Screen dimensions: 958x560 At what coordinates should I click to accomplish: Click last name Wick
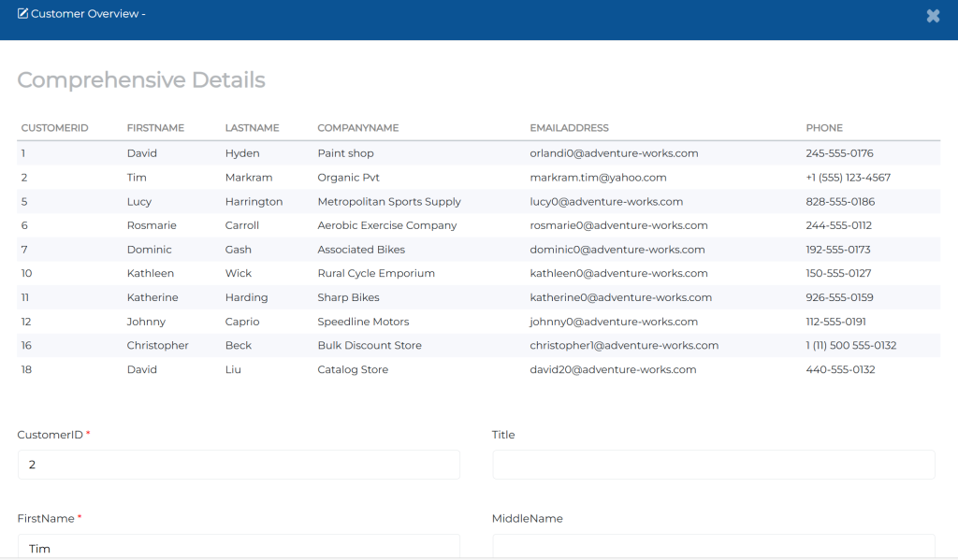[x=239, y=274]
